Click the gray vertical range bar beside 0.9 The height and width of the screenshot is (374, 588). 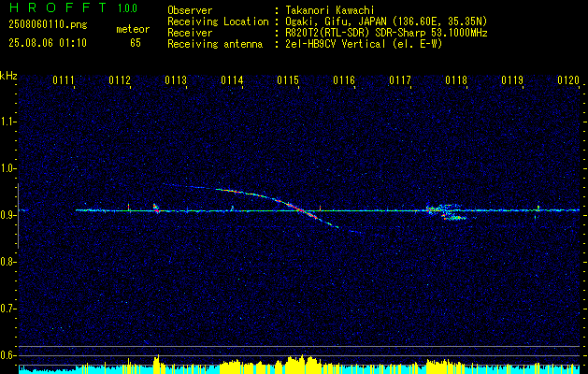click(18, 216)
